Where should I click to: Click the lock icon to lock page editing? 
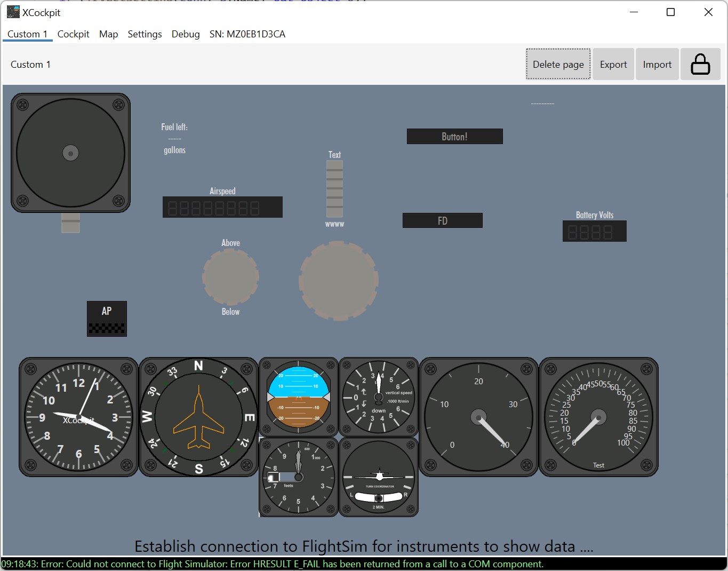700,65
